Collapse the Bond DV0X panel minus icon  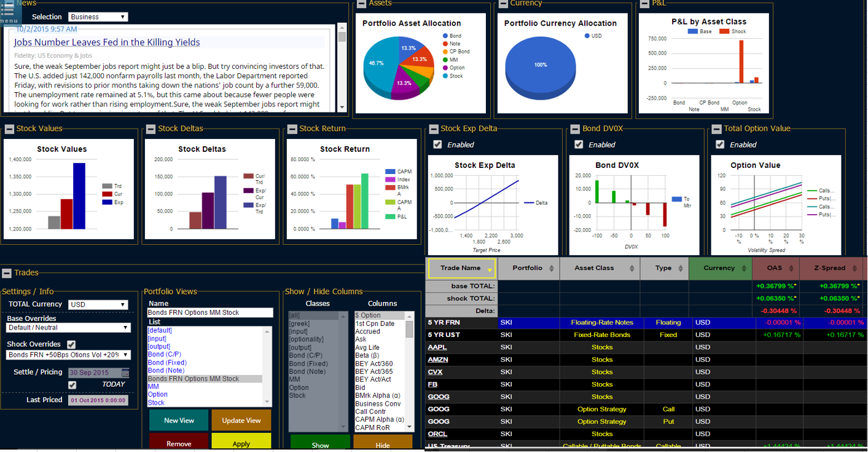575,129
